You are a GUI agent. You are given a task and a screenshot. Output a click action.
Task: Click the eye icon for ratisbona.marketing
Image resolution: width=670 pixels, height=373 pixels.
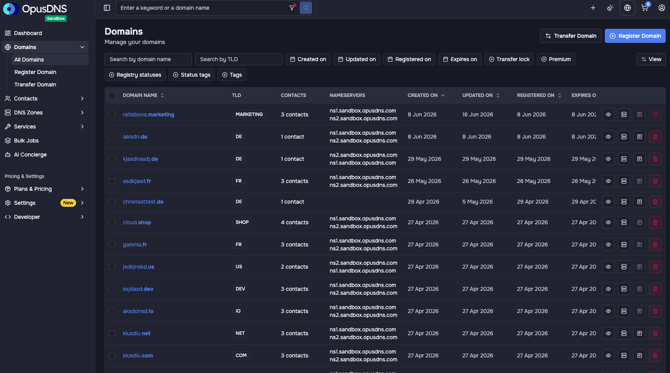coord(608,115)
